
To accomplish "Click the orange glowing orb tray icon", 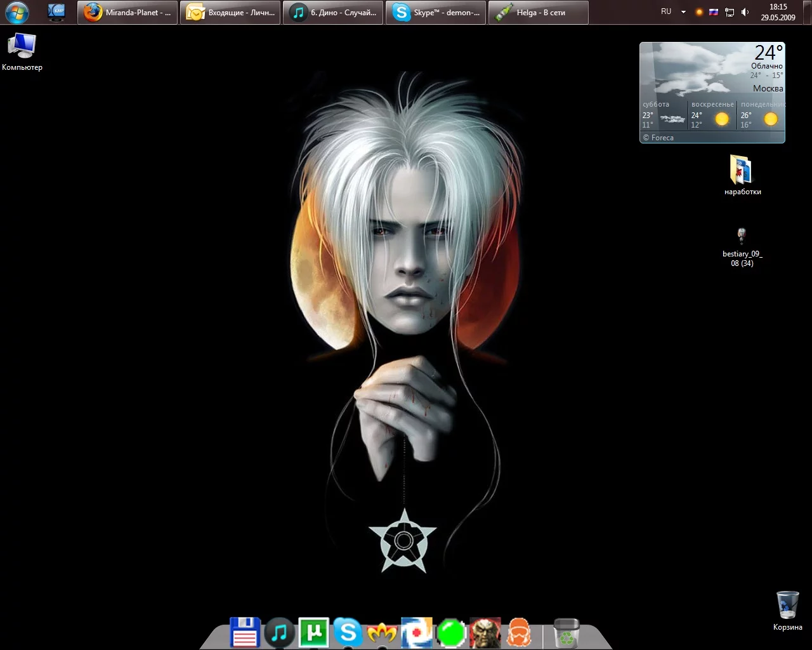I will (x=699, y=12).
